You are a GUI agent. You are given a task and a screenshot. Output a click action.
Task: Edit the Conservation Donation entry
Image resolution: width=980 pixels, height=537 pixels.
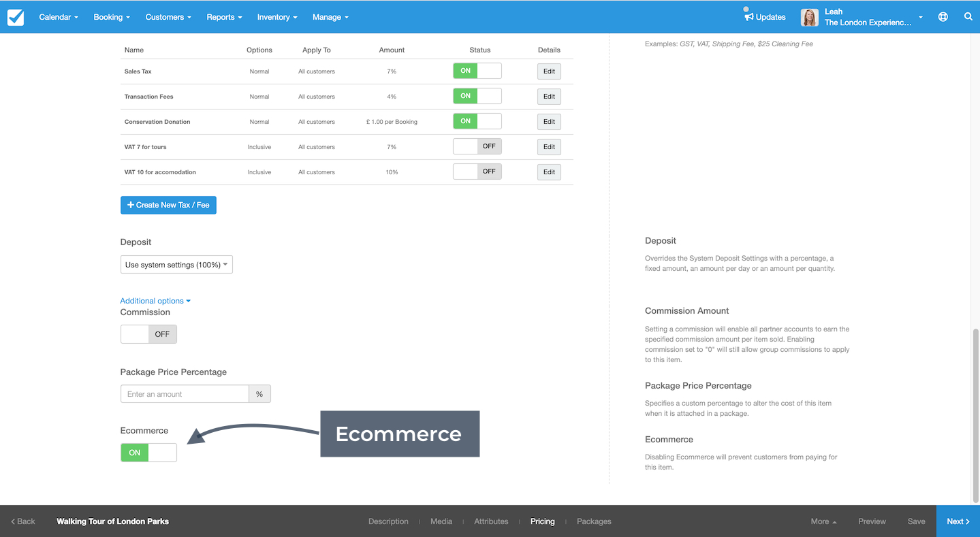pos(549,121)
